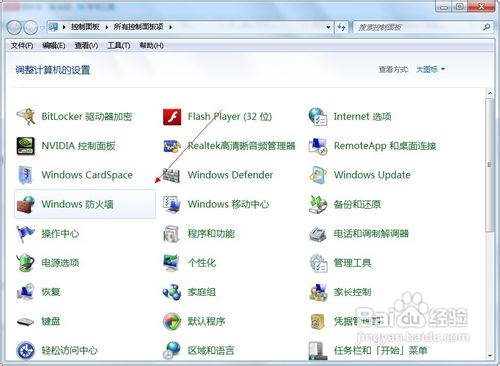Open the 帮助(H) menu

coord(151,46)
